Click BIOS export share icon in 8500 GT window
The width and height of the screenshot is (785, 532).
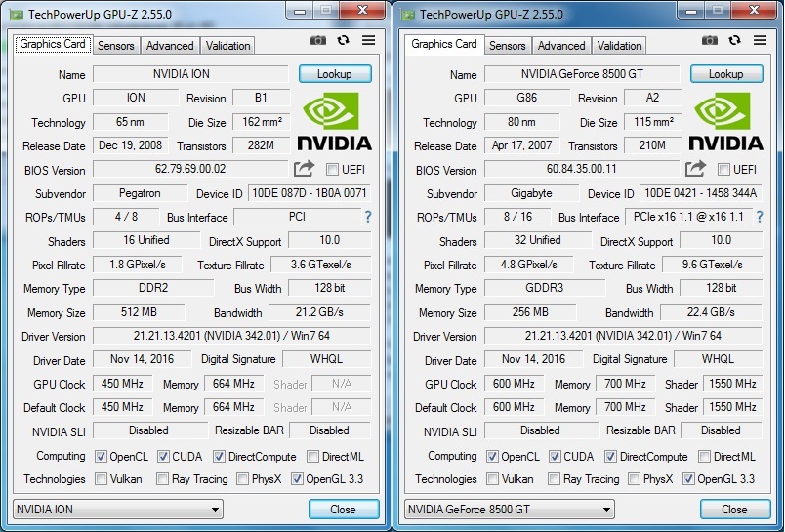(x=695, y=169)
